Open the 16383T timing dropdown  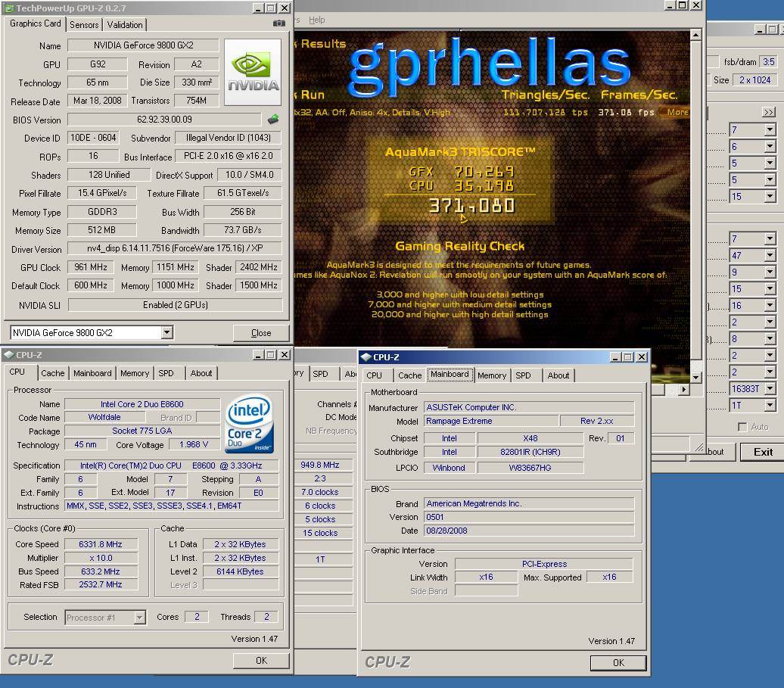tap(770, 388)
